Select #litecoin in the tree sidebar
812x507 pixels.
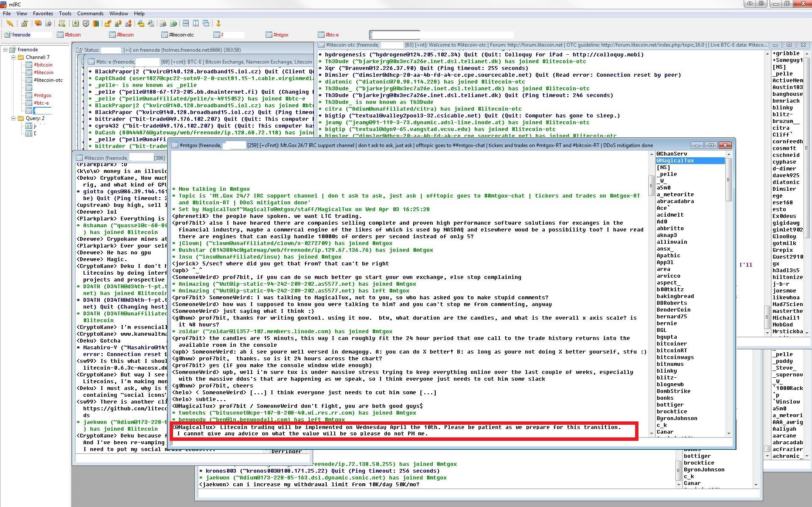coord(43,72)
